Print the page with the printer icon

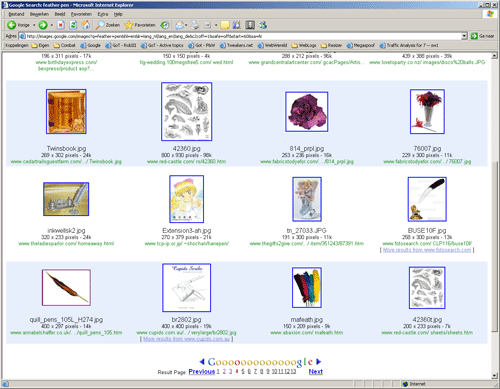pos(195,25)
